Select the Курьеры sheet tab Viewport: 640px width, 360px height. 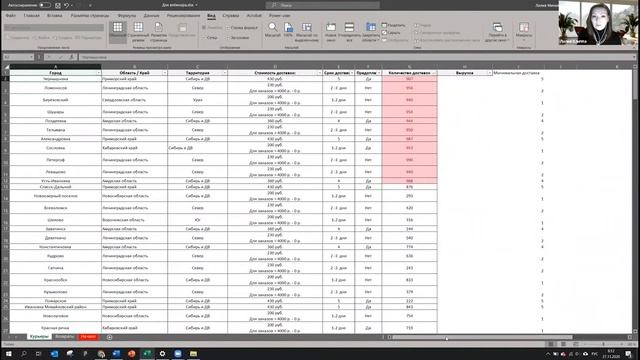(x=39, y=337)
